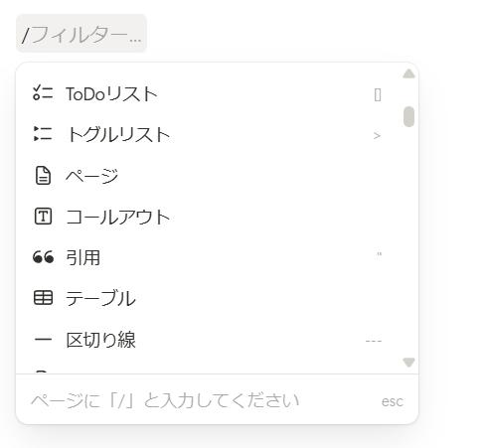Click the ページ document icon
486x448 pixels.
click(x=43, y=175)
